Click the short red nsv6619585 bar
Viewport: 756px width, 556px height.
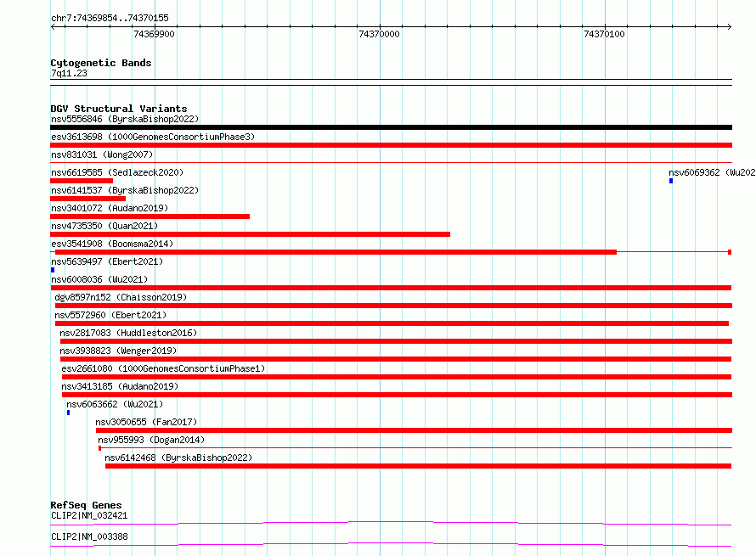82,181
